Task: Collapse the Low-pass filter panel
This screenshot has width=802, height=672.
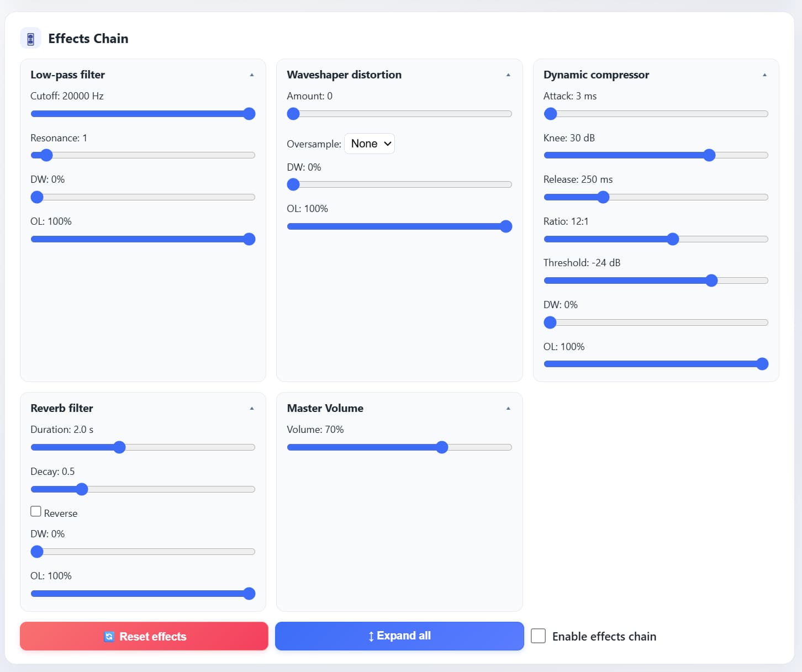Action: click(x=252, y=75)
